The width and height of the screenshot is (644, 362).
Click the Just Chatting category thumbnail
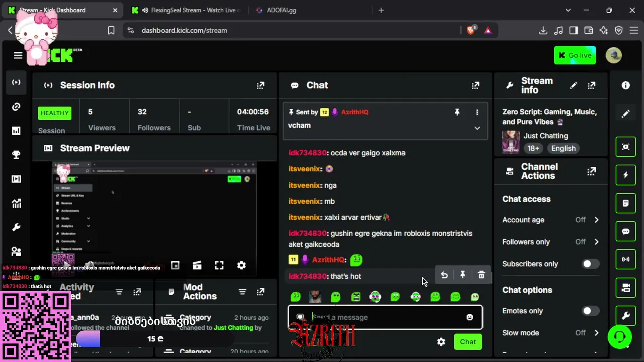(x=511, y=142)
